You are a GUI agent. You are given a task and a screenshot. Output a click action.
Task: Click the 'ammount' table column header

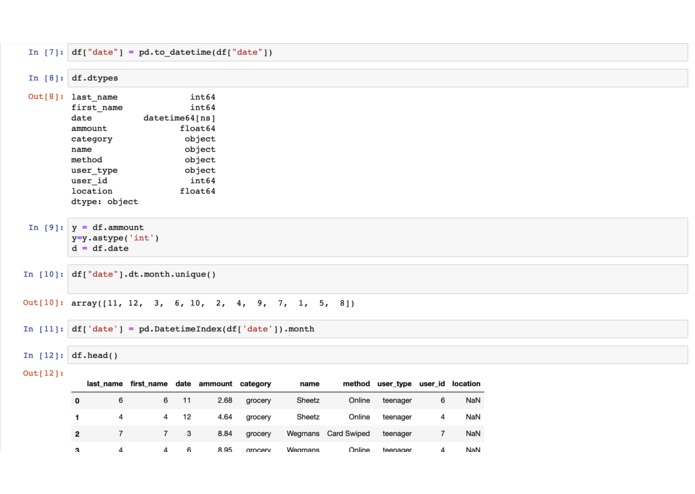click(215, 384)
